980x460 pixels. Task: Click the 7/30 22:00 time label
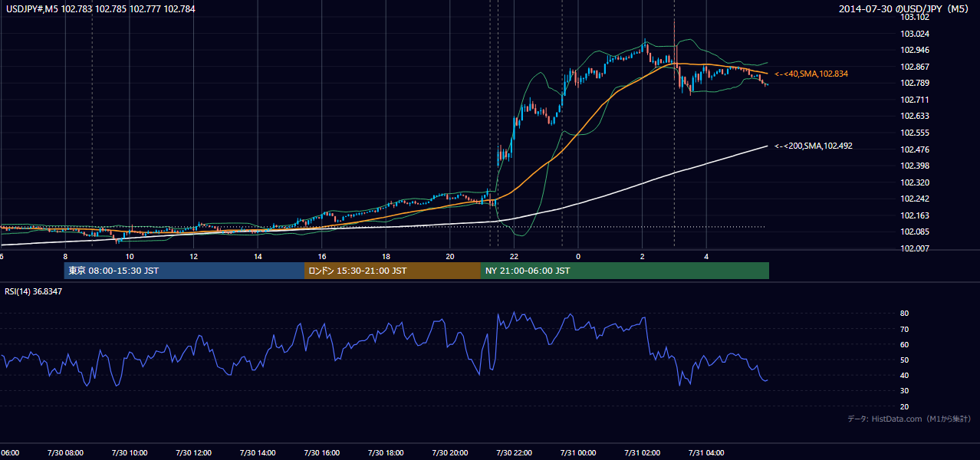pyautogui.click(x=514, y=453)
